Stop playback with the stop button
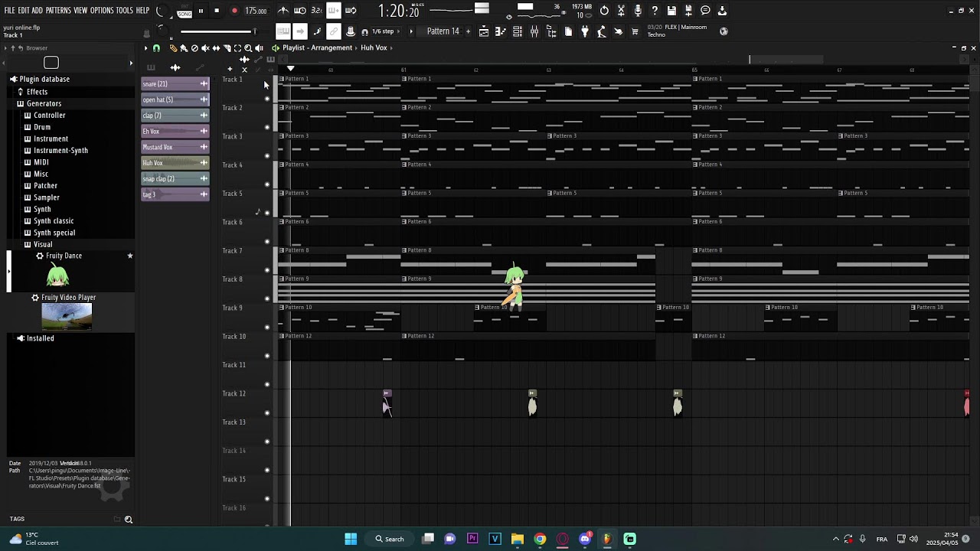This screenshot has width=980, height=551. 217,11
